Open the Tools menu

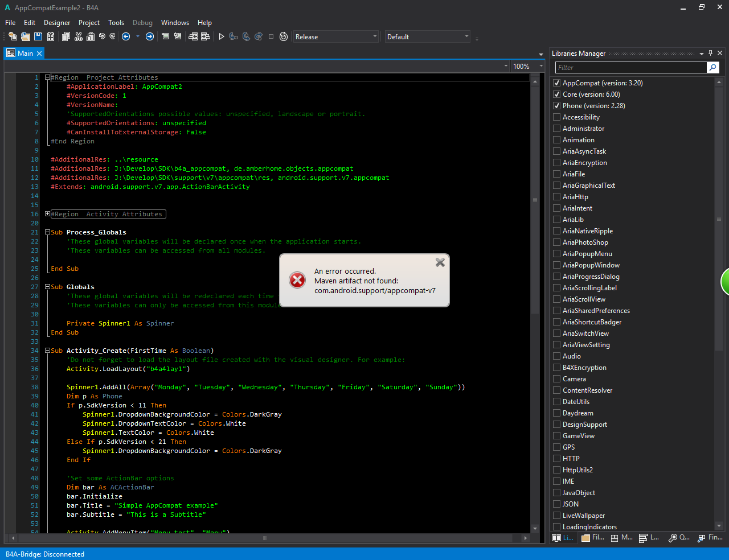[x=116, y=23]
